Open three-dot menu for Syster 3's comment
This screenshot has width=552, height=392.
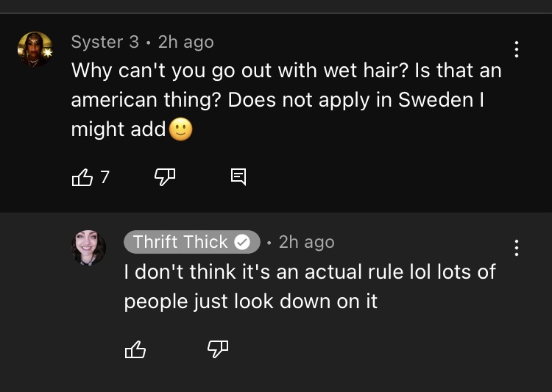(517, 49)
